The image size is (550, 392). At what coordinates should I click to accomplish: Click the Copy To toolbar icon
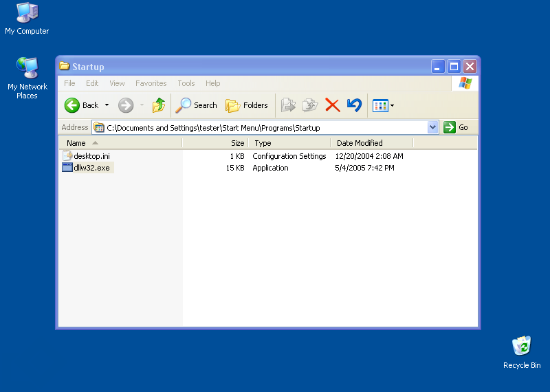310,105
